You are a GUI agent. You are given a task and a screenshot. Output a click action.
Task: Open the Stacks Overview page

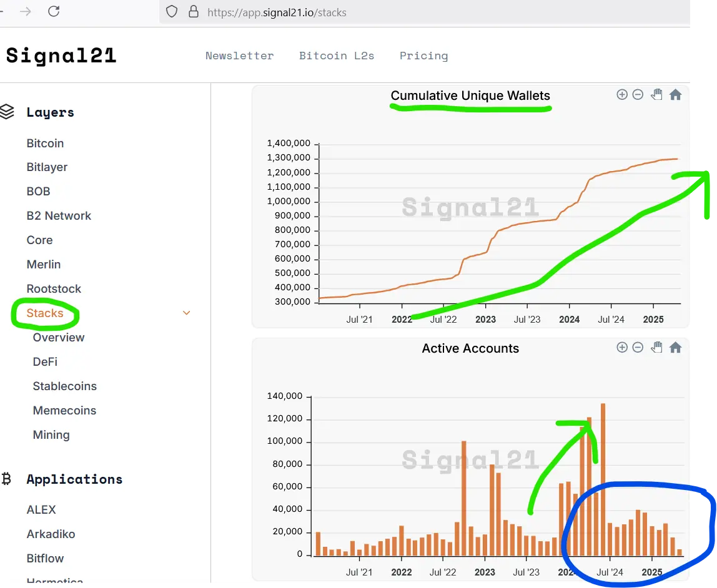tap(59, 338)
